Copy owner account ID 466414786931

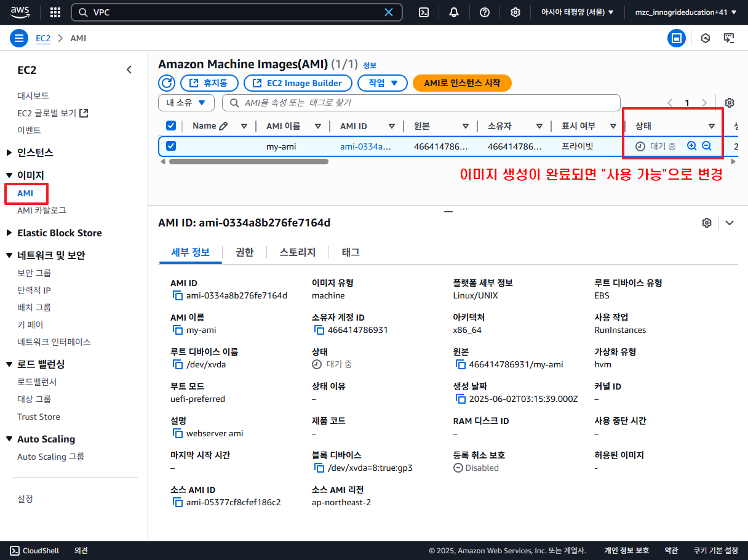[319, 330]
